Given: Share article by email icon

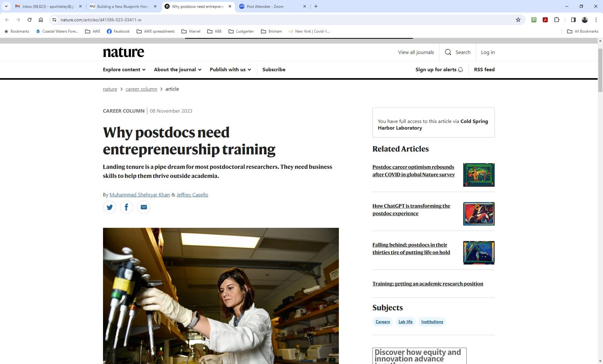Looking at the screenshot, I should click(x=144, y=207).
